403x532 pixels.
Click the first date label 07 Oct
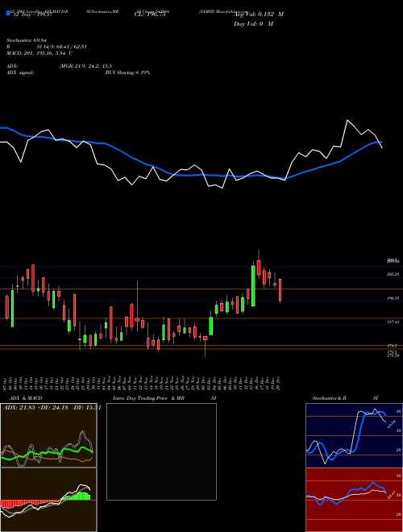6,382
